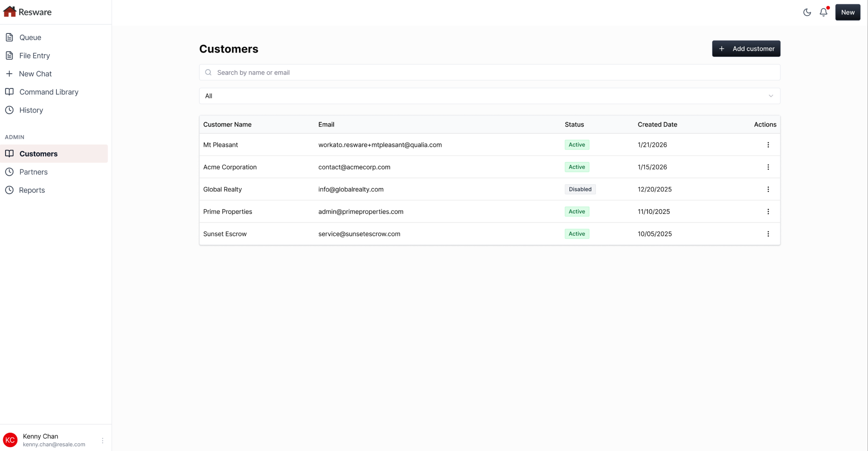The height and width of the screenshot is (451, 868).
Task: Click the Active badge for Mt Pleasant
Action: coord(577,145)
